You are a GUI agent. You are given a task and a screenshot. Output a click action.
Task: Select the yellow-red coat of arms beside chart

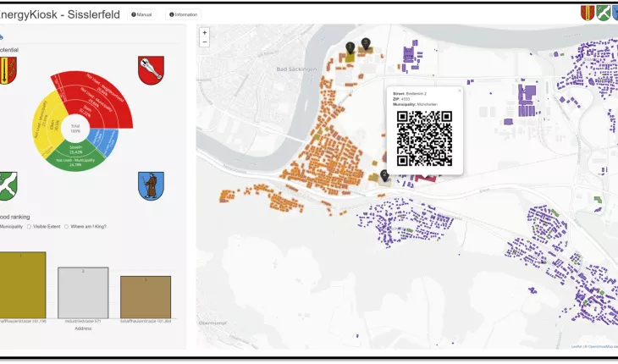coord(8,70)
